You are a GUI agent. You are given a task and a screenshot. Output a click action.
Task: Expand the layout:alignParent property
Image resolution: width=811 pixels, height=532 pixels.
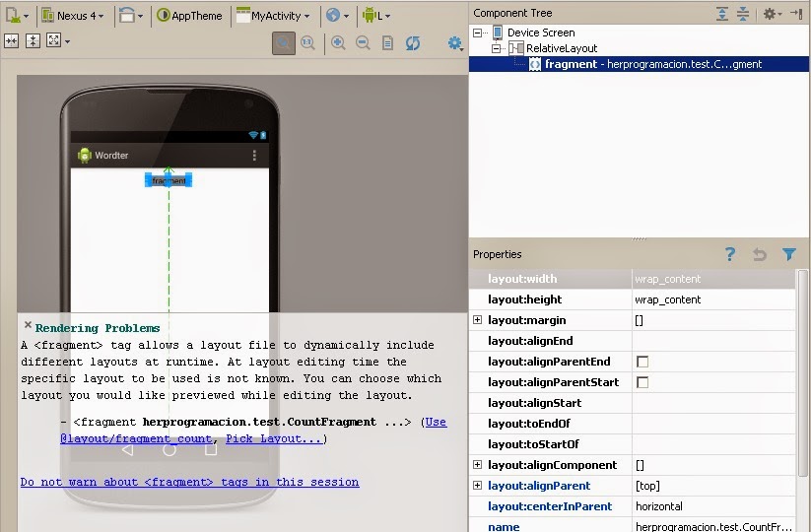[477, 486]
